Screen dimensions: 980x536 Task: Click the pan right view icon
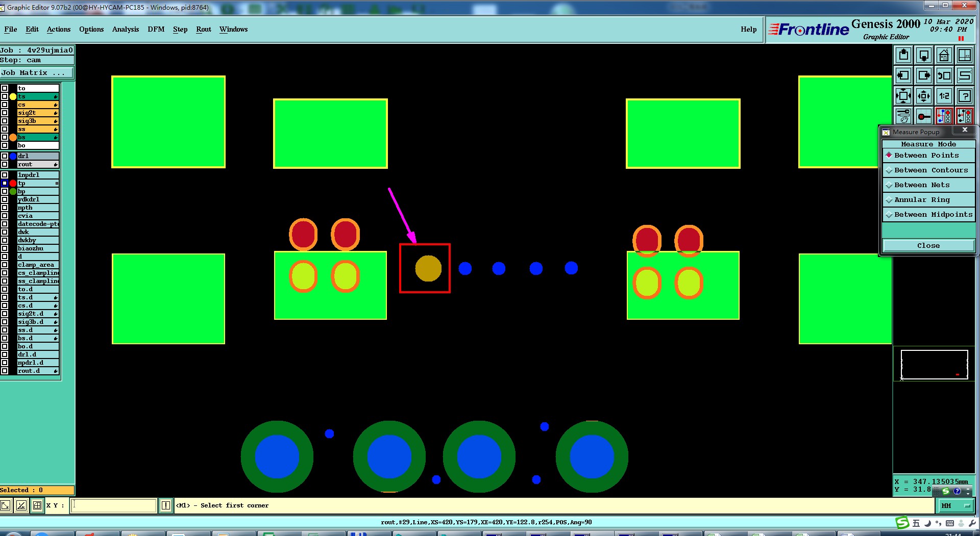tap(924, 75)
